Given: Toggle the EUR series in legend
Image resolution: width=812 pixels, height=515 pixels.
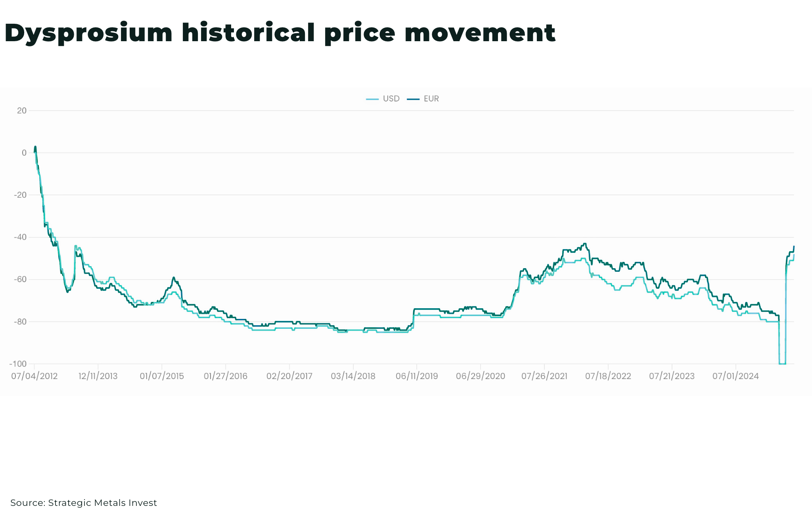Looking at the screenshot, I should (423, 99).
